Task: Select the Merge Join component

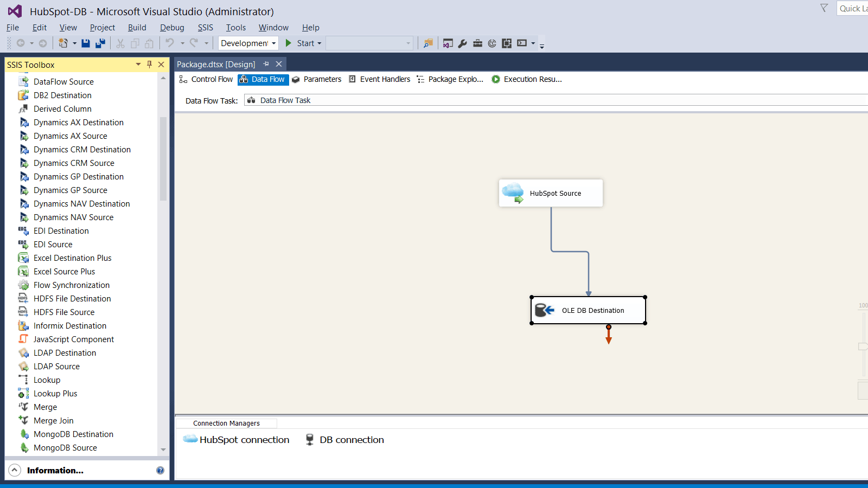Action: pos(53,420)
